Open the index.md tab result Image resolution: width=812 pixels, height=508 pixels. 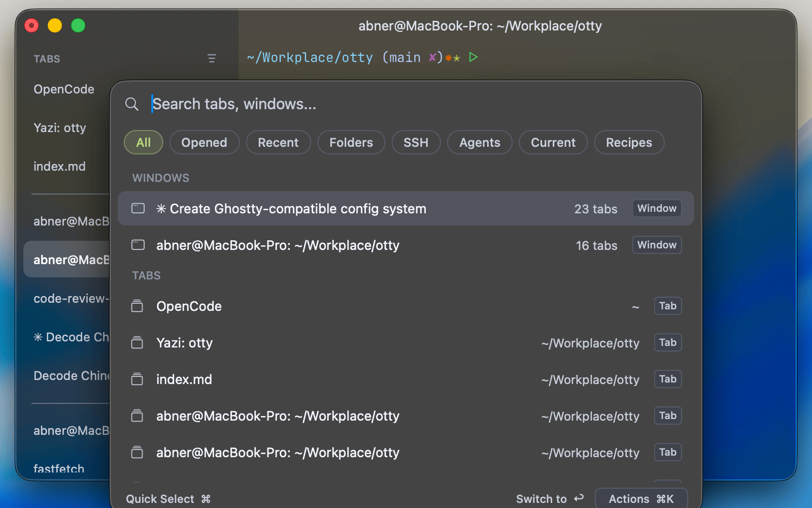click(406, 379)
